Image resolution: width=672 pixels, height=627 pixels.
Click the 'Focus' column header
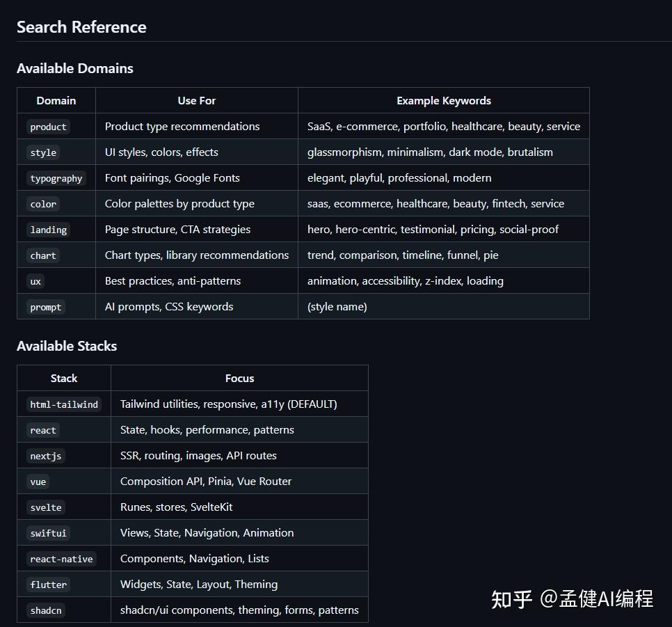click(x=239, y=378)
